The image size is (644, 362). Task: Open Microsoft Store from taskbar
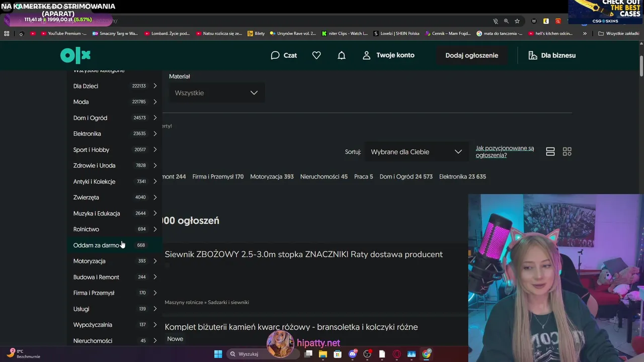338,354
